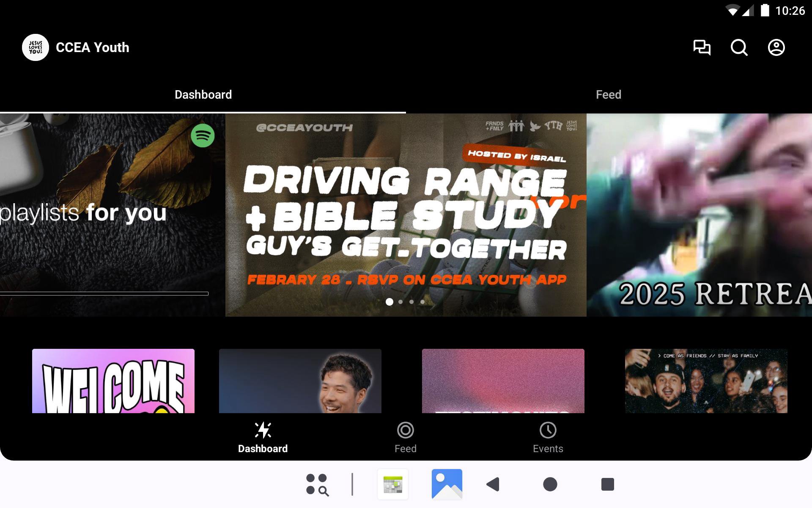Switch to the Feed top tab

coord(608,94)
